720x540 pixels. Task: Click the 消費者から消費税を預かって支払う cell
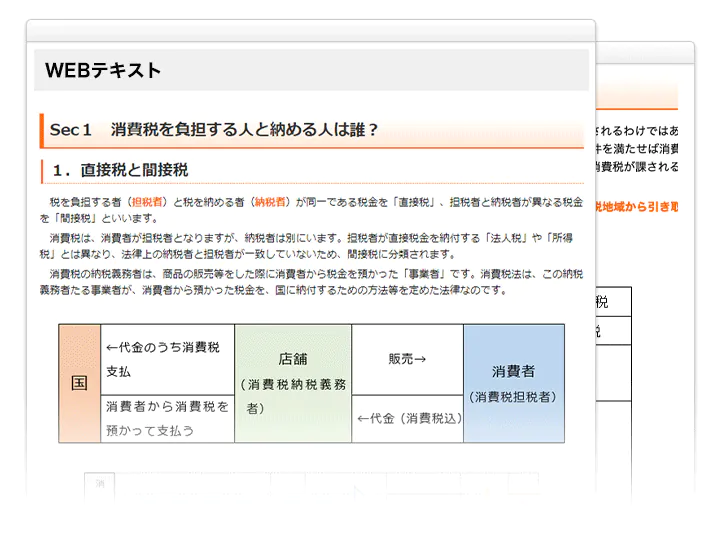coord(167,419)
